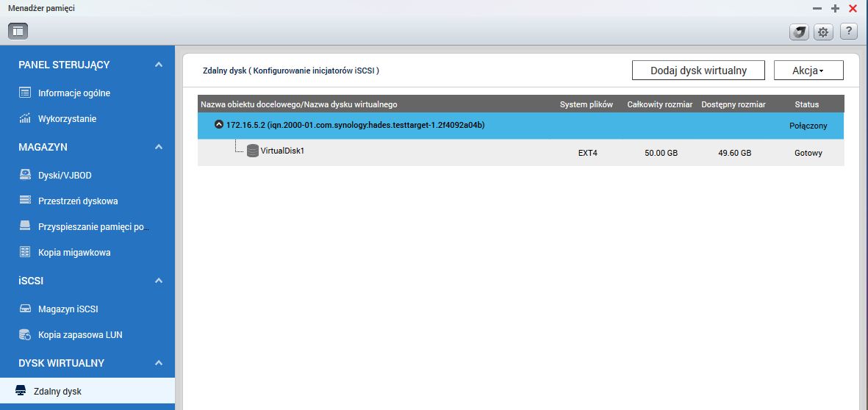Image resolution: width=868 pixels, height=410 pixels.
Task: Click the Magazyn iSCSI drive icon
Action: click(x=25, y=309)
